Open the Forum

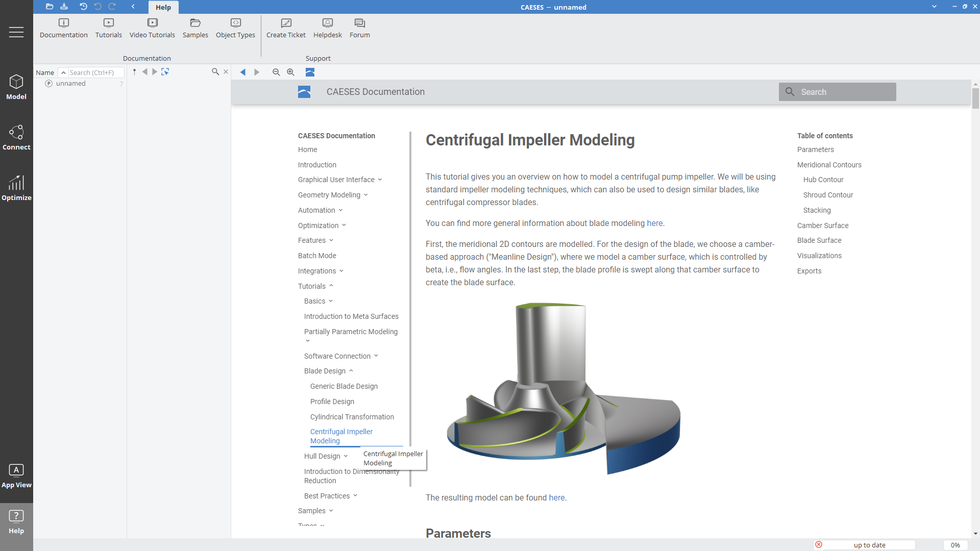360,28
